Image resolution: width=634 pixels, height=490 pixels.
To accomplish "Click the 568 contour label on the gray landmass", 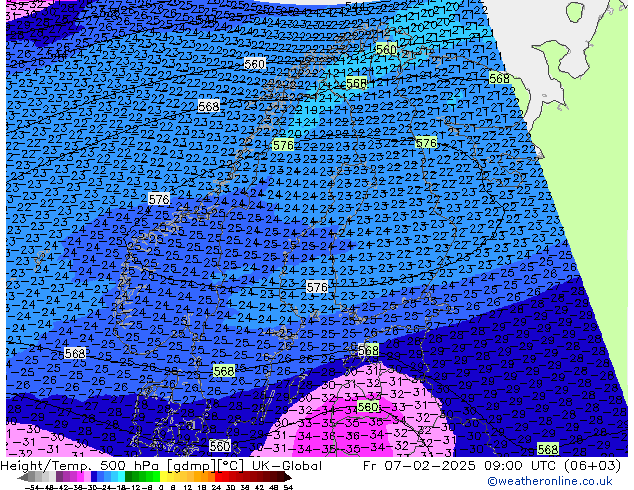I will click(x=499, y=78).
